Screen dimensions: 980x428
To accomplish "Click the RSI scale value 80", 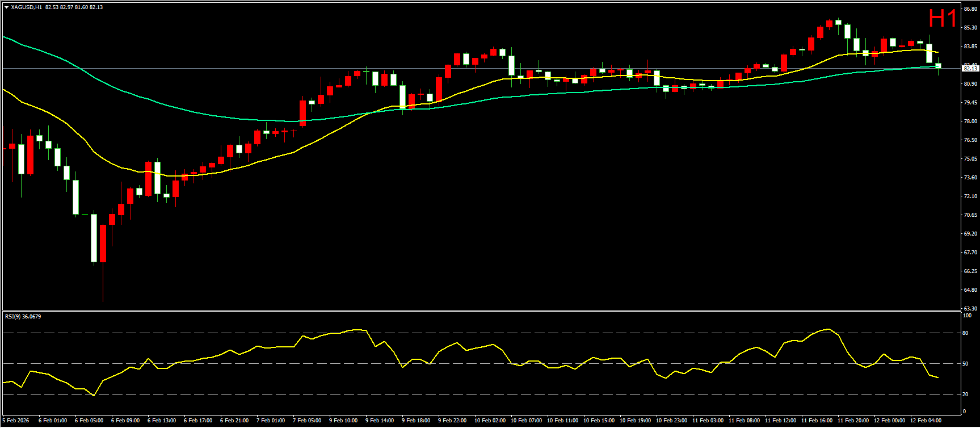I will point(965,333).
